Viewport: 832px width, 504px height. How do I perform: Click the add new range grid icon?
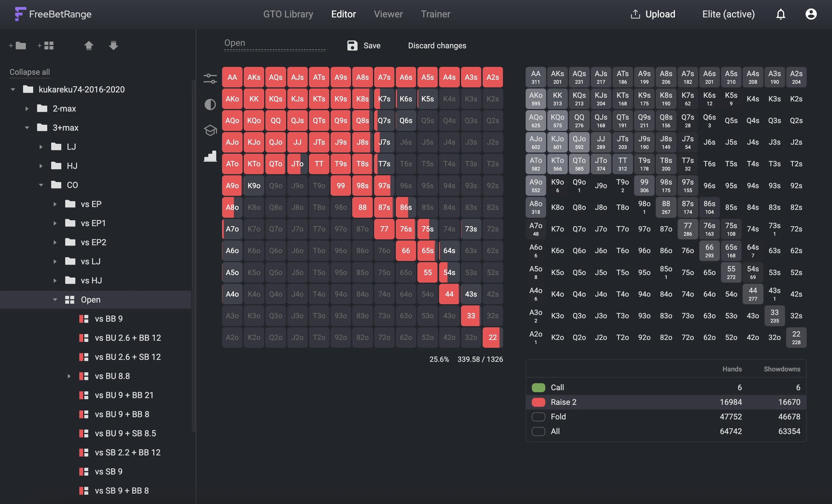(46, 46)
